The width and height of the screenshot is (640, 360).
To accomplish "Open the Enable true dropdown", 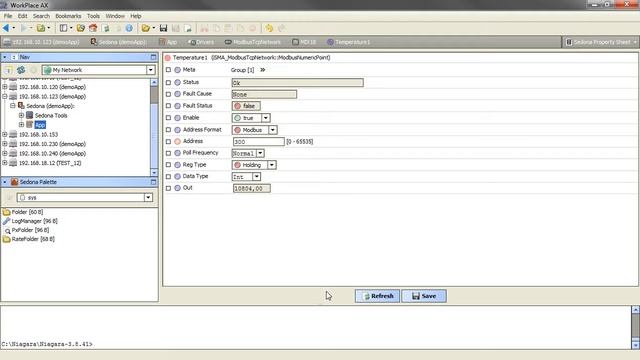I will coord(266,118).
